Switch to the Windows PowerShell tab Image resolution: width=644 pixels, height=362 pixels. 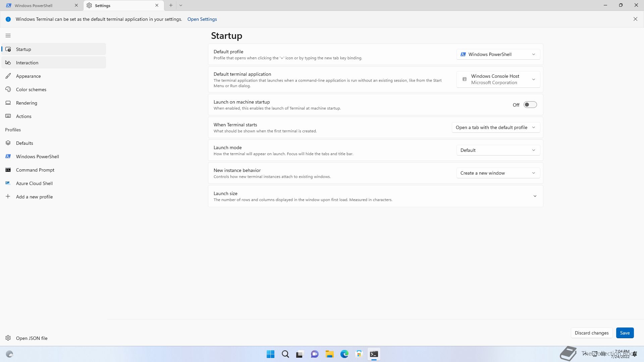point(42,5)
